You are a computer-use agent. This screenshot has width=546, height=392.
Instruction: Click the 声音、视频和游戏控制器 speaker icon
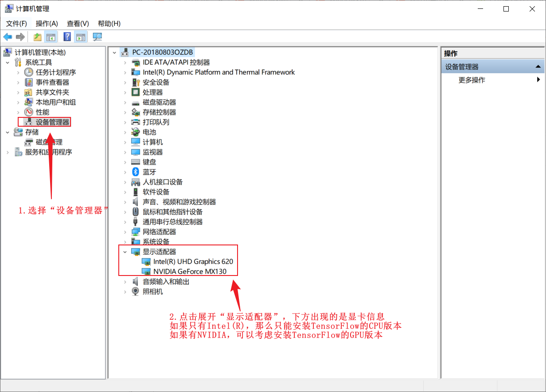click(136, 202)
